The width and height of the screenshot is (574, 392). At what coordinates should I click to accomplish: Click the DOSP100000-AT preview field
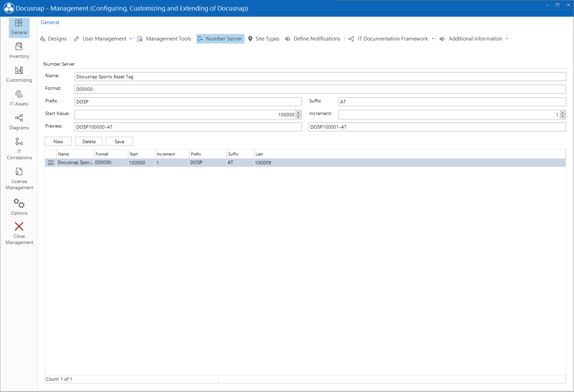point(188,127)
